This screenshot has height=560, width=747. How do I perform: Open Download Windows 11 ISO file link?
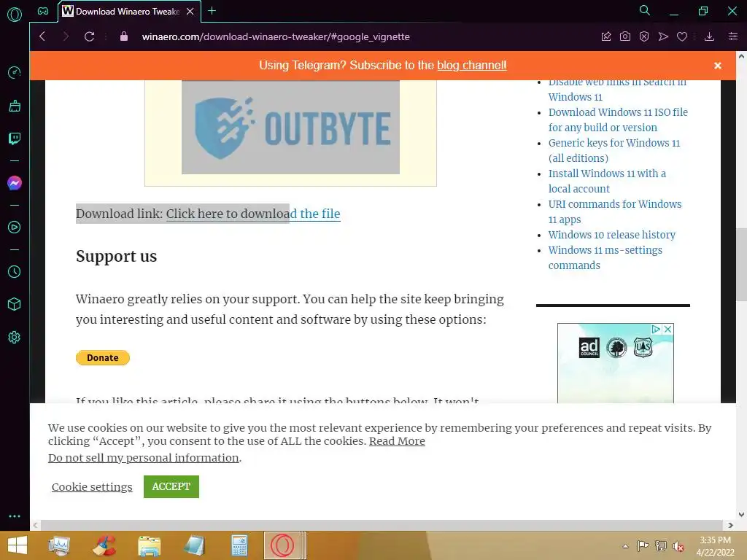pos(618,120)
